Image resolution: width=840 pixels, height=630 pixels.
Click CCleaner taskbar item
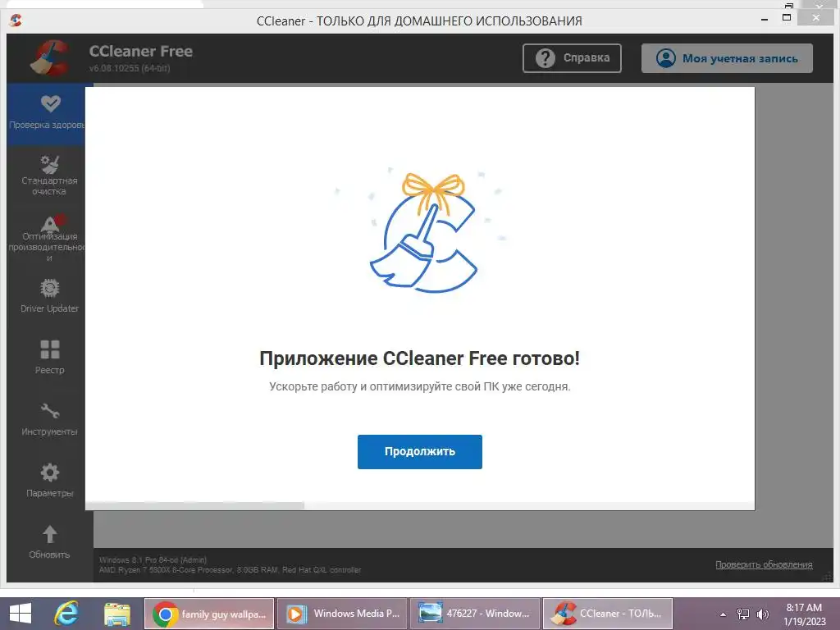[x=608, y=614]
